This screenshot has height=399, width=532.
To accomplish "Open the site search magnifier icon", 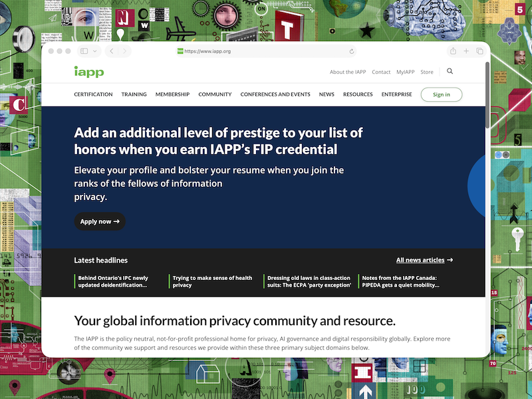I will tap(450, 71).
